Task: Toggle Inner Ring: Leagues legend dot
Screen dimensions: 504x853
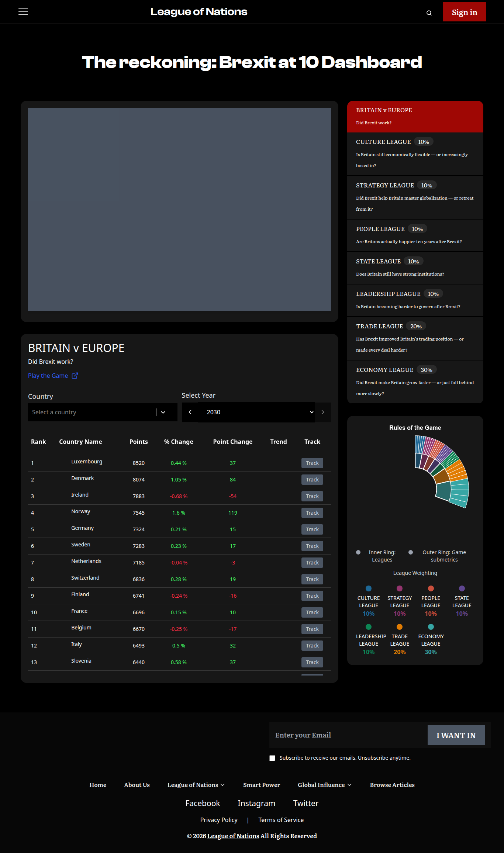Action: tap(358, 552)
